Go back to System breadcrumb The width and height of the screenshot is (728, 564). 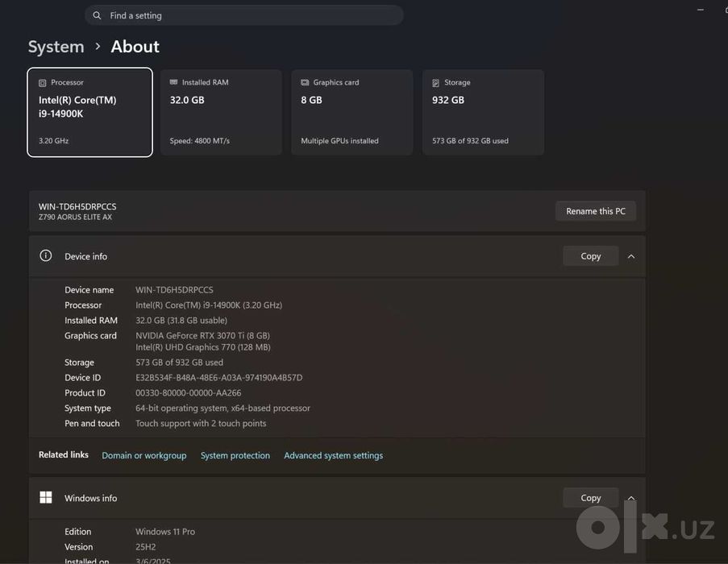(56, 47)
